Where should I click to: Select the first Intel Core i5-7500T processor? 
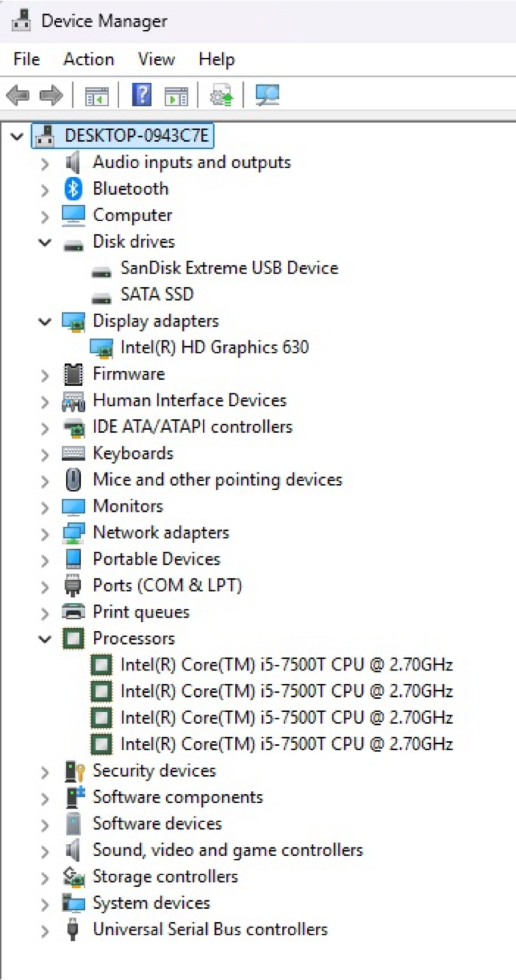pos(286,665)
